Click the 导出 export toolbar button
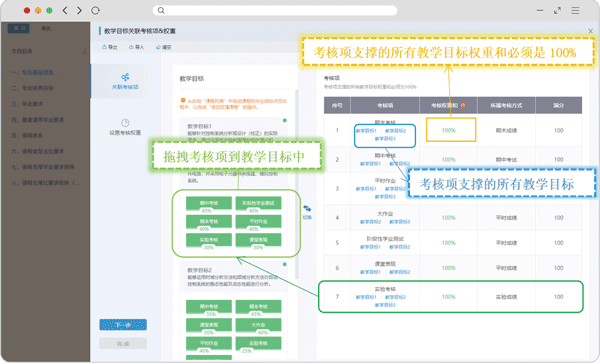This screenshot has height=364, width=600. pos(109,47)
